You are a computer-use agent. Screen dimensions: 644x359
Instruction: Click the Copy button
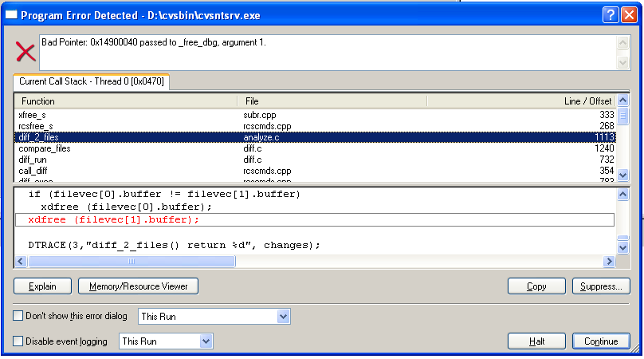tap(536, 286)
